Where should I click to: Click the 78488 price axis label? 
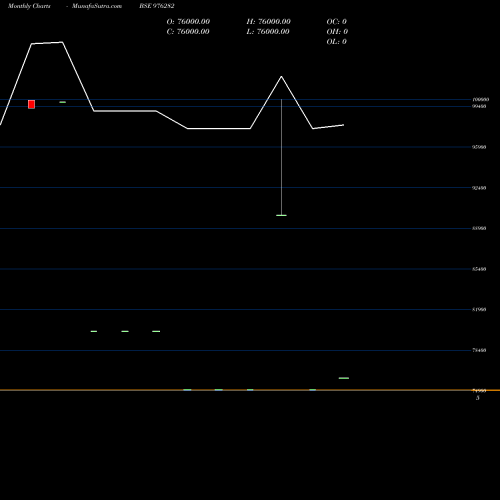479,350
